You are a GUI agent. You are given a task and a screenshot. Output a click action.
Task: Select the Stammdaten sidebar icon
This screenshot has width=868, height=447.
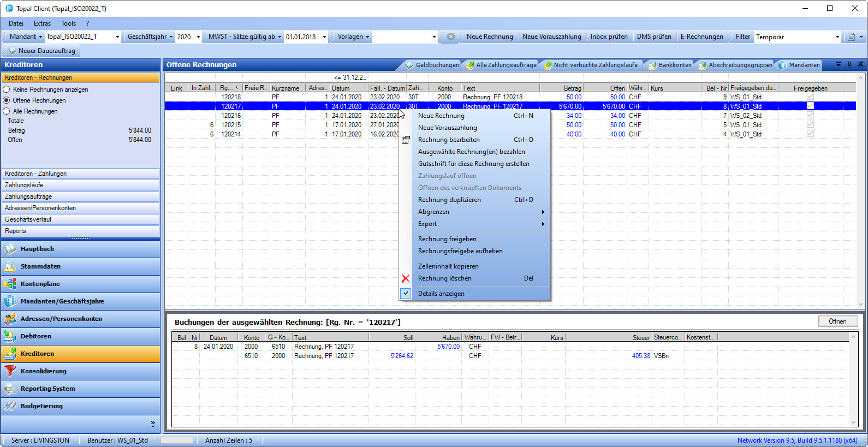10,266
